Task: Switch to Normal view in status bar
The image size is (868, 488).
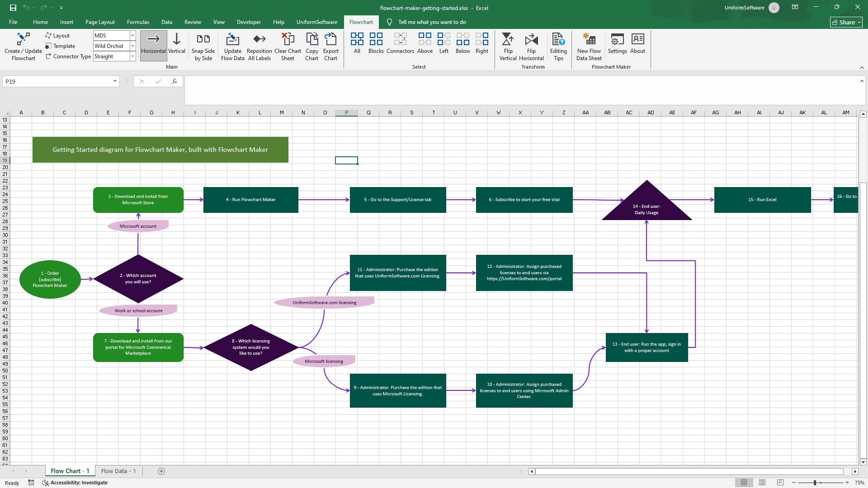Action: (x=744, y=483)
